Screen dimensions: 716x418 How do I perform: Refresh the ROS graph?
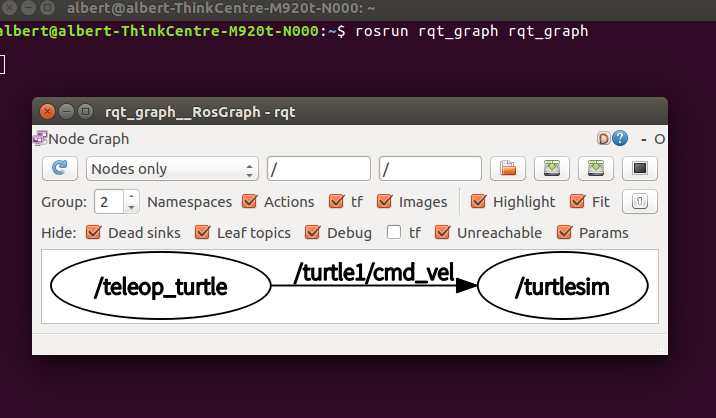point(60,169)
